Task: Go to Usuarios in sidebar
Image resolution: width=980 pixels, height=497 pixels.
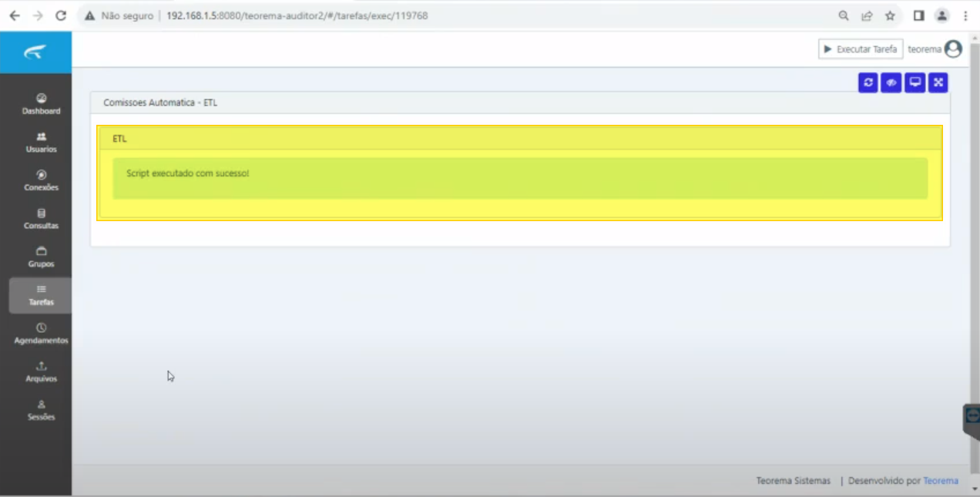Action: [x=41, y=143]
